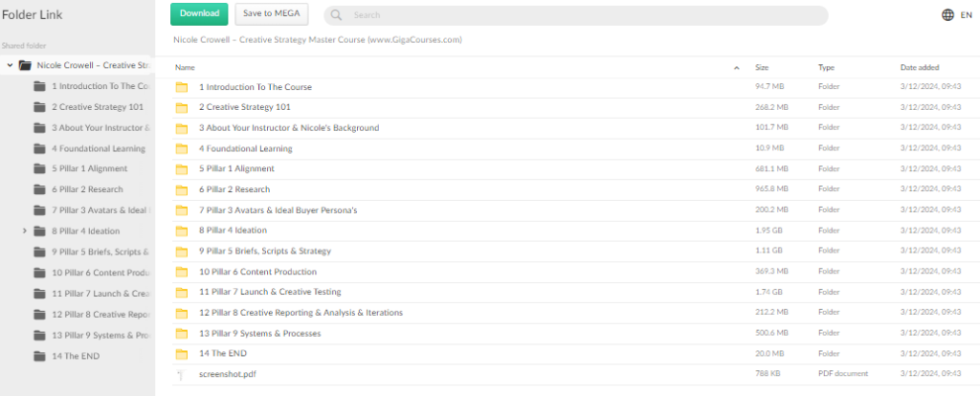Screen dimensions: 980x396
Task: Click the Save to MEGA button
Action: pyautogui.click(x=271, y=13)
